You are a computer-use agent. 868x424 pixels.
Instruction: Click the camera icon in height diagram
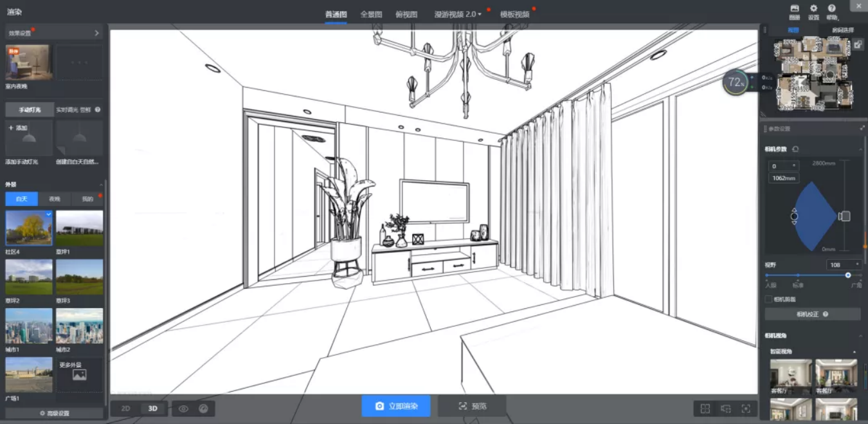[844, 216]
